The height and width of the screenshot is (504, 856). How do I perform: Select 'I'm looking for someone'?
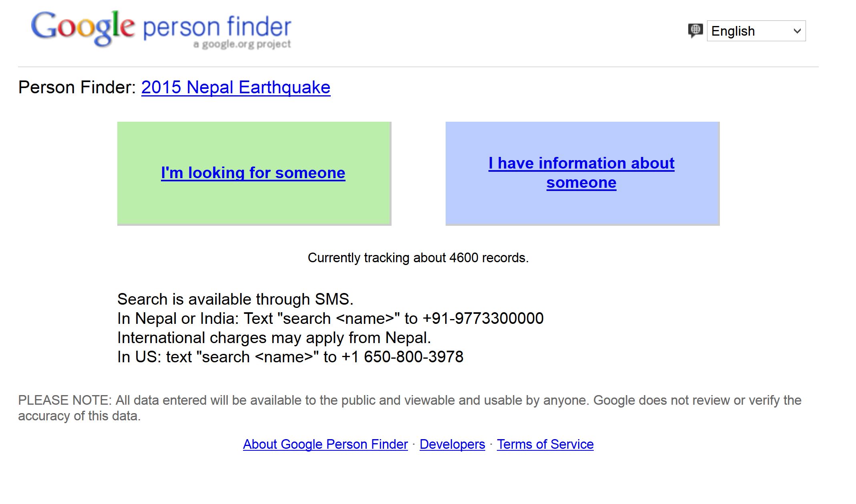[253, 173]
